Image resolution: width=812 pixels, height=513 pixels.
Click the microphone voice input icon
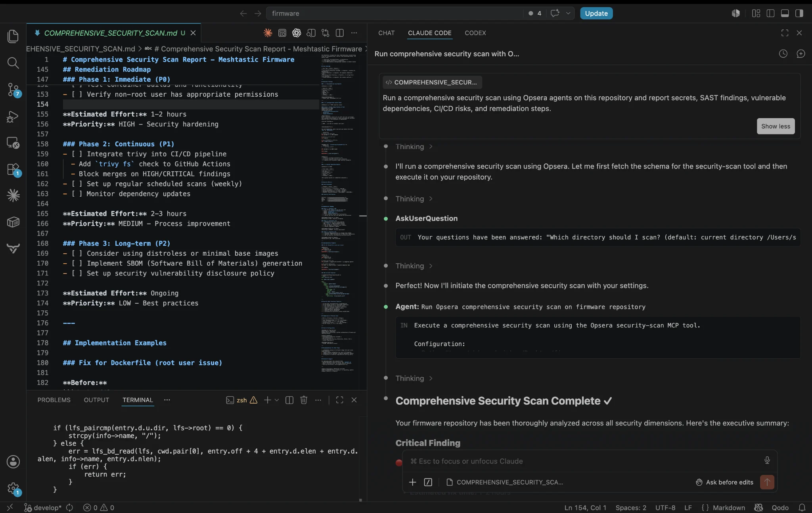click(x=767, y=460)
